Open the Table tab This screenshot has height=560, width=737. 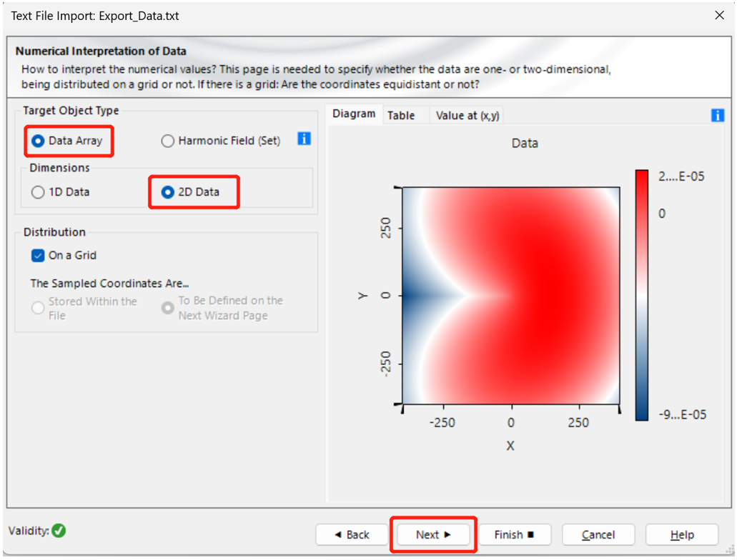(401, 115)
